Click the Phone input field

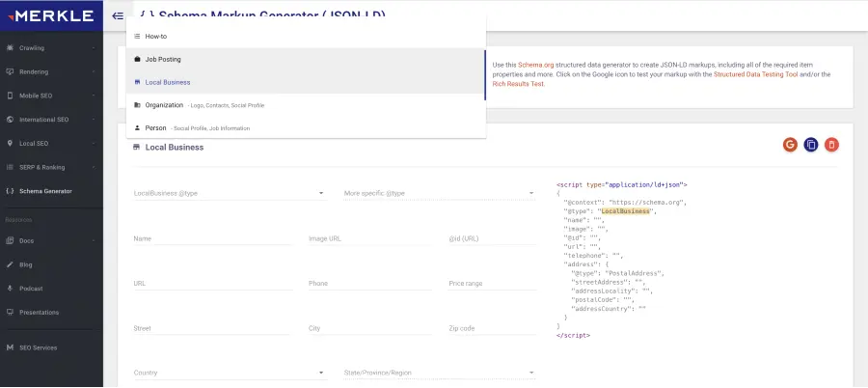point(369,283)
